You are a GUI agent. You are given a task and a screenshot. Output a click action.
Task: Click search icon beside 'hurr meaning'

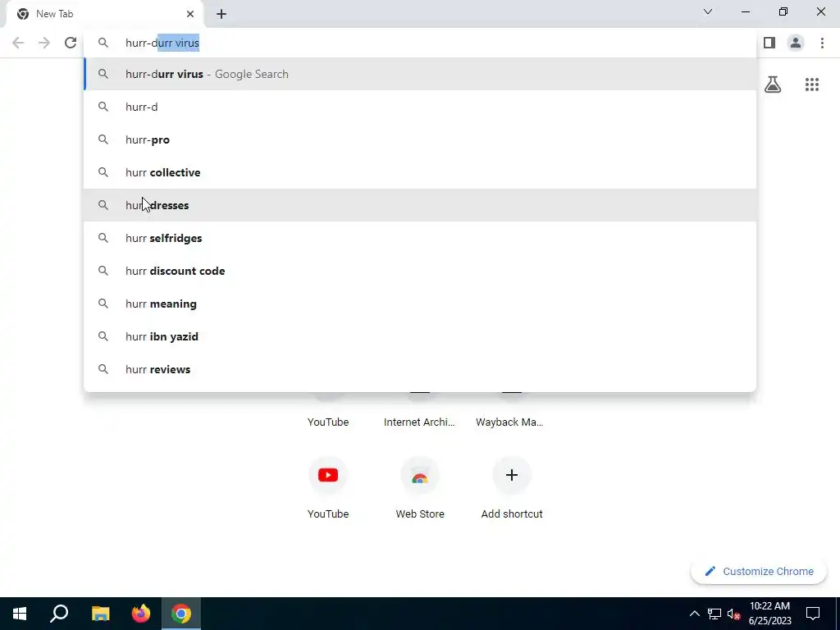tap(103, 304)
